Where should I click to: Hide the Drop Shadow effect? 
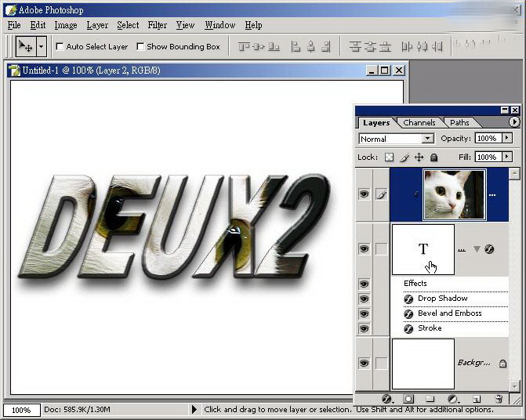(364, 299)
